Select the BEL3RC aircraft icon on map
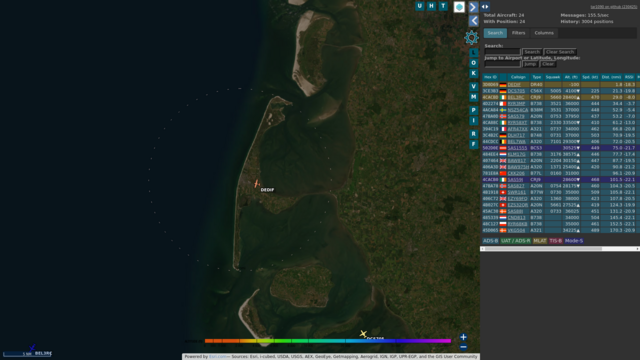 coord(32,348)
